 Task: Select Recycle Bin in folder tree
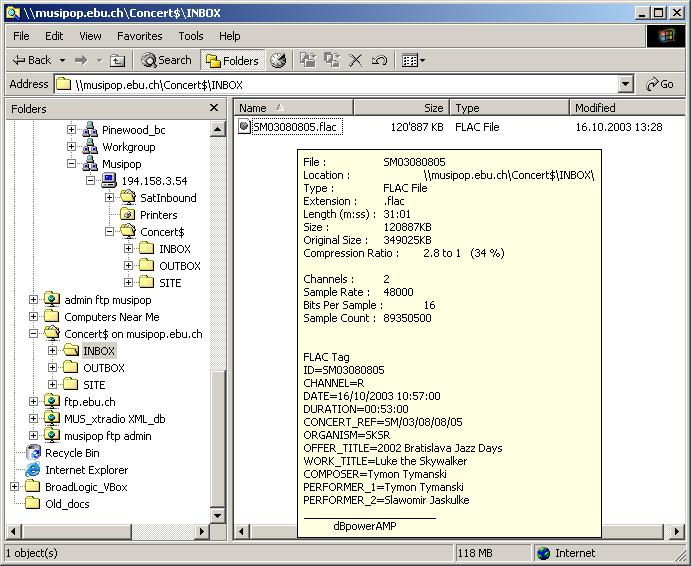point(72,453)
